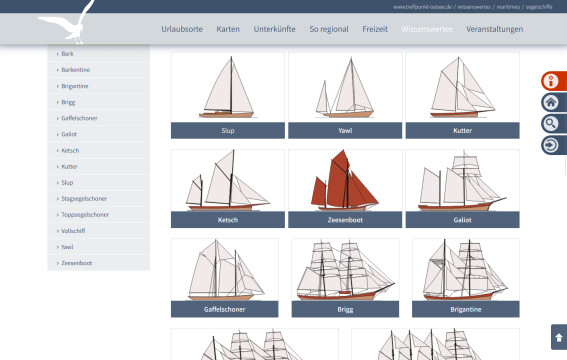
Task: Select Brigantine in the sidebar list
Action: tap(99, 86)
